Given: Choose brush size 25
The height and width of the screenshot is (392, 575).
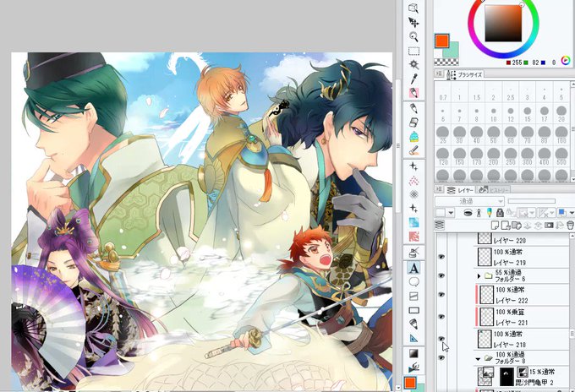Looking at the screenshot, I should tap(442, 135).
